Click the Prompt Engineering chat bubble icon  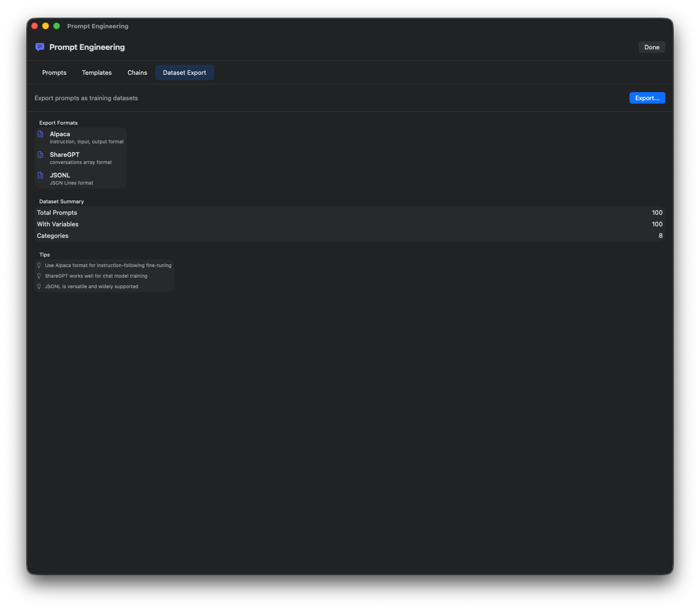[40, 47]
